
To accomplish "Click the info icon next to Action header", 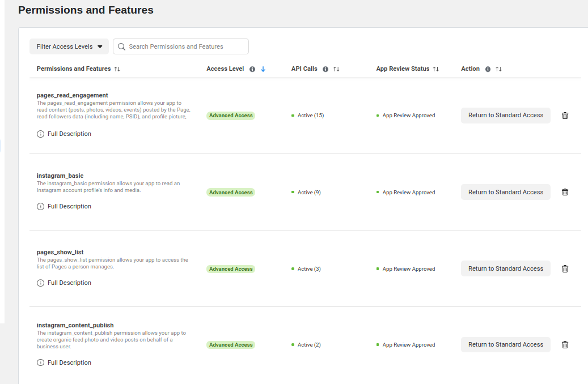I will click(488, 69).
